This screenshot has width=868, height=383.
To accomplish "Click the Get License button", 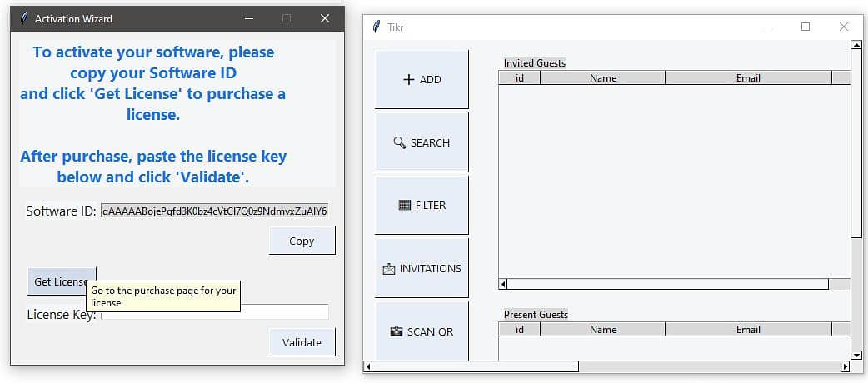I will point(61,281).
